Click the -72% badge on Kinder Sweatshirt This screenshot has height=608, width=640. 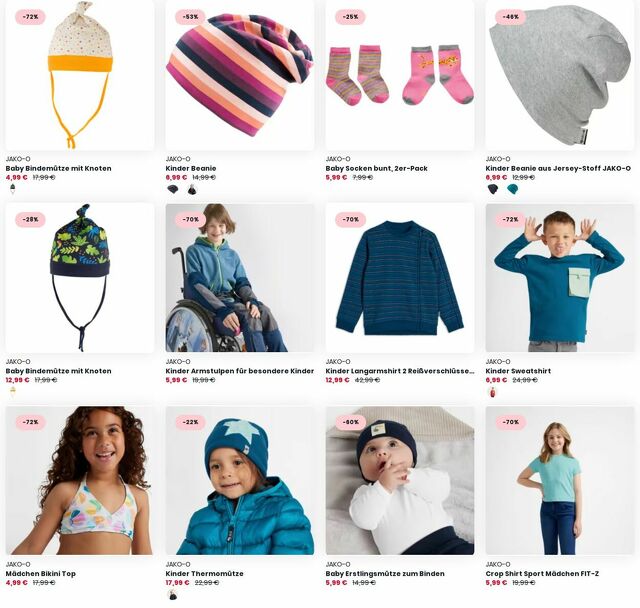pos(511,220)
